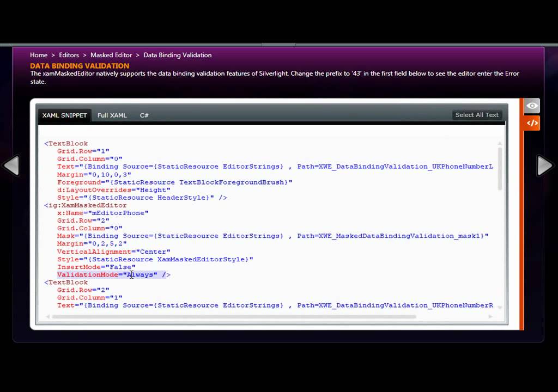
Task: Click the highlighted ValidationMode="Always" line
Action: coord(113,274)
